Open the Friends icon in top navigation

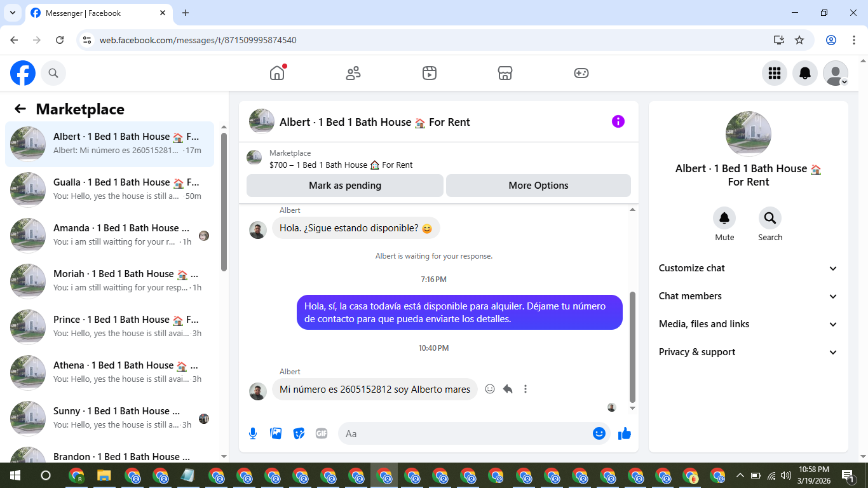tap(353, 73)
